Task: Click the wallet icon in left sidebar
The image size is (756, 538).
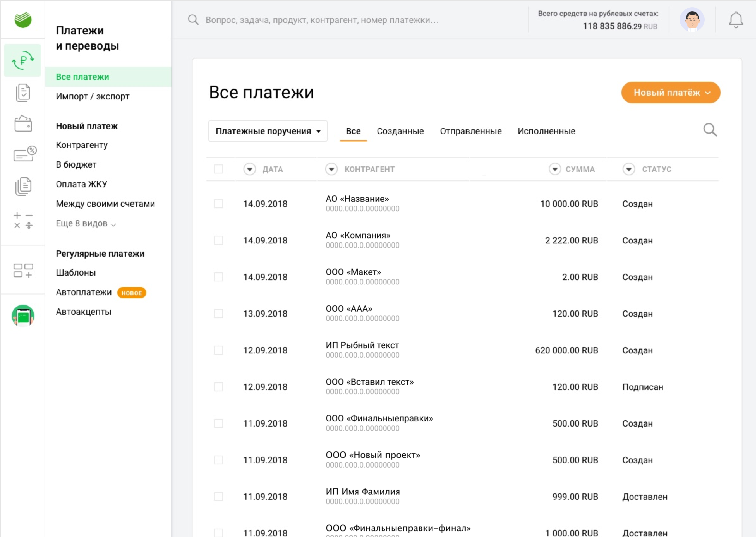Action: click(23, 123)
